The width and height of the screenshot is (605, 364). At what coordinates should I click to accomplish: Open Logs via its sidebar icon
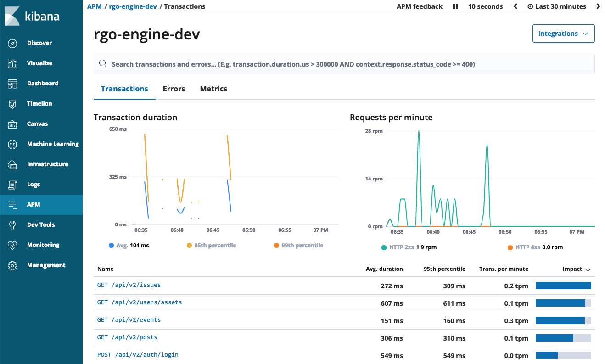coord(12,185)
